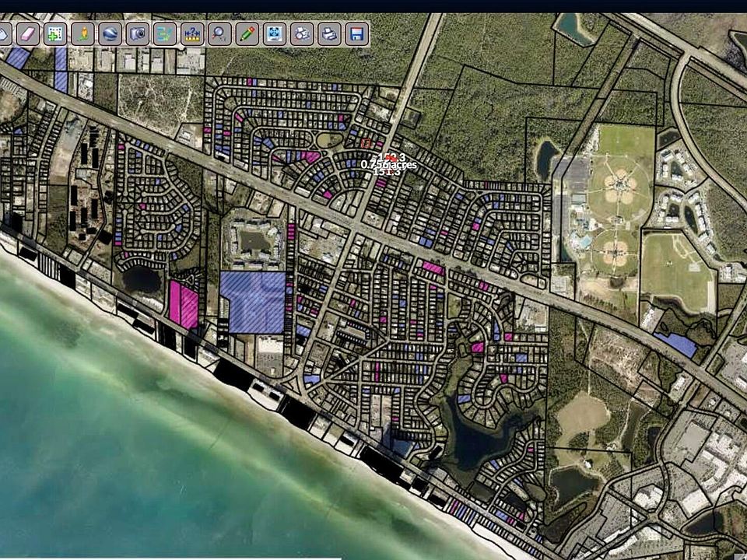The image size is (747, 560).
Task: Select the large magenta parcel near the pond
Action: (184, 305)
